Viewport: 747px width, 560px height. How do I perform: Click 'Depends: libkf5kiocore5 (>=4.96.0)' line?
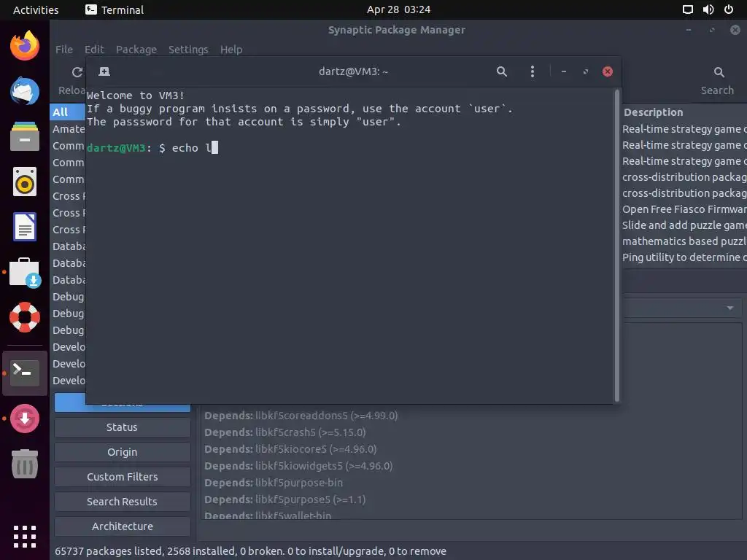coord(290,449)
